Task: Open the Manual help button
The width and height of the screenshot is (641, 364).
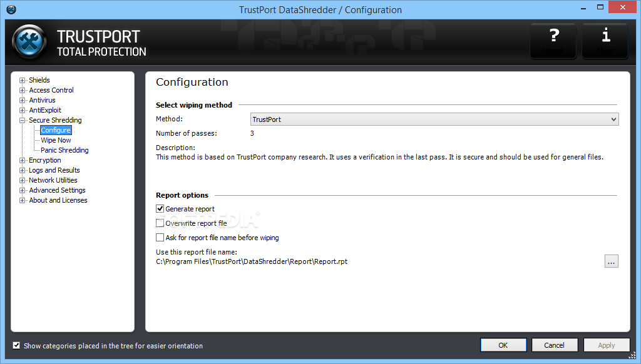Action: tap(553, 41)
